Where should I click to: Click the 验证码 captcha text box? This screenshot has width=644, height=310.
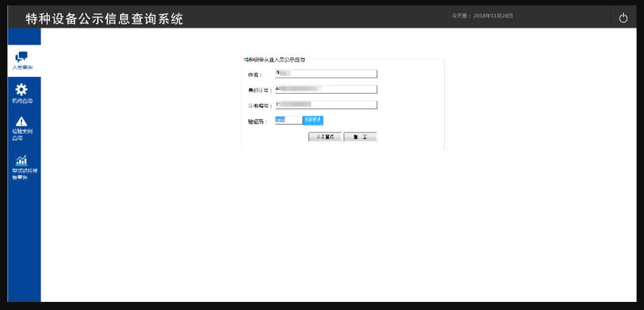point(289,120)
